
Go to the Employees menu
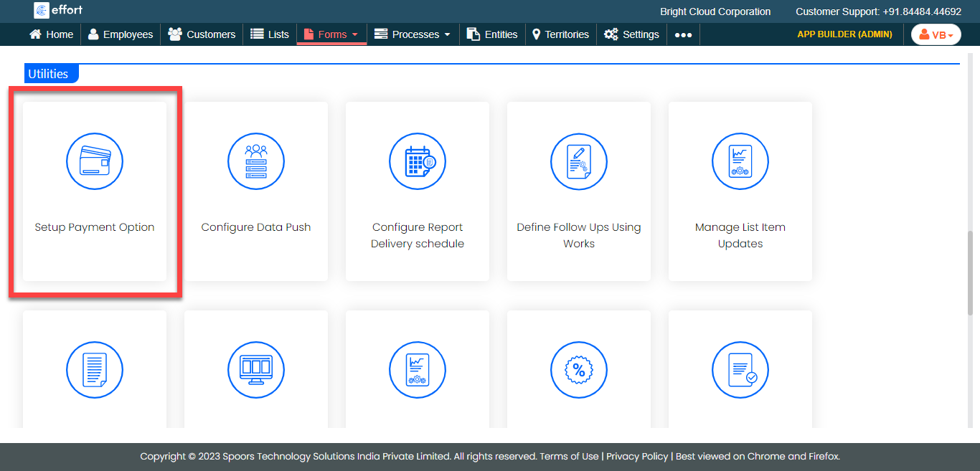coord(121,34)
